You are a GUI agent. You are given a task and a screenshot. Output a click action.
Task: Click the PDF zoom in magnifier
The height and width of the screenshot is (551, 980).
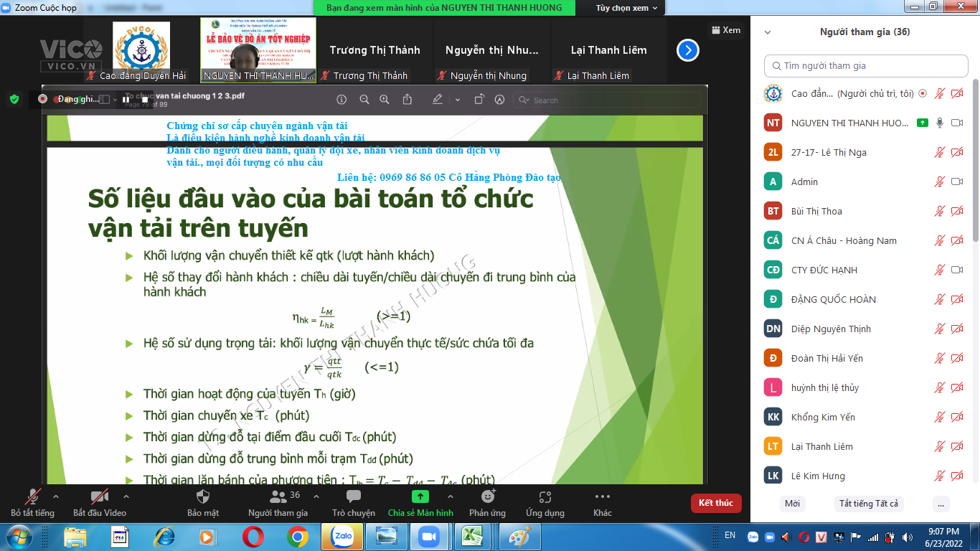pyautogui.click(x=385, y=100)
